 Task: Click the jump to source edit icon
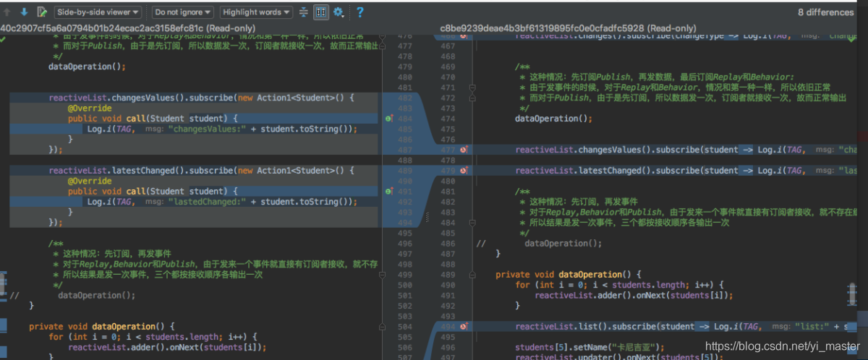43,12
